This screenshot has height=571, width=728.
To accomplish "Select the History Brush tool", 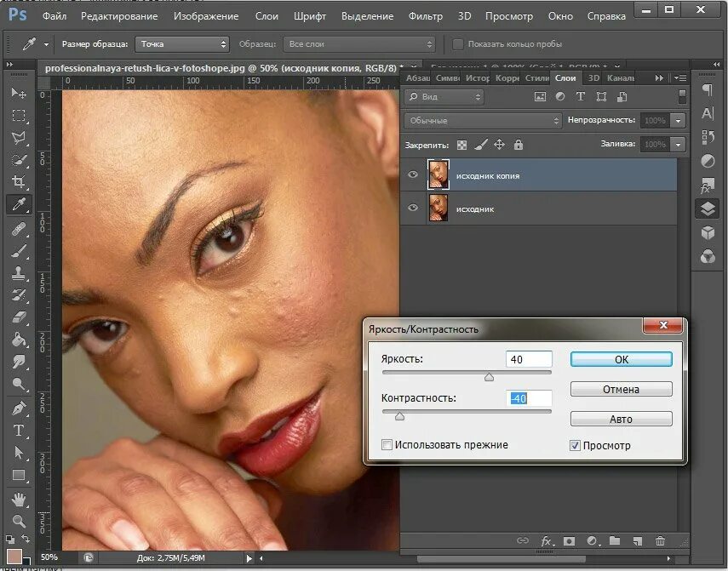I will [19, 295].
